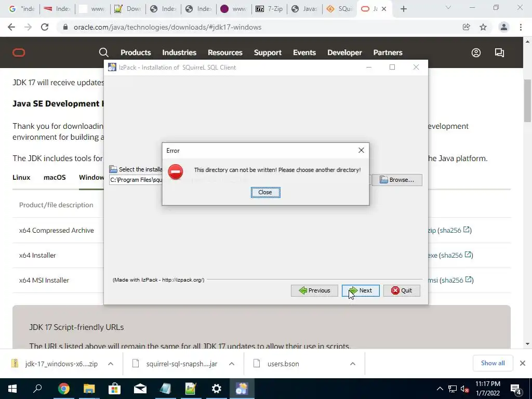The image size is (532, 399).
Task: Click the Oracle logo in header
Action: tap(19, 52)
